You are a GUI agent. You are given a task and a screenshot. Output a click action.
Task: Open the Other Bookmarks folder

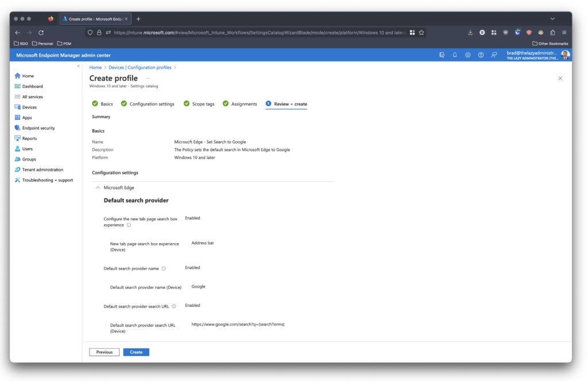click(550, 44)
